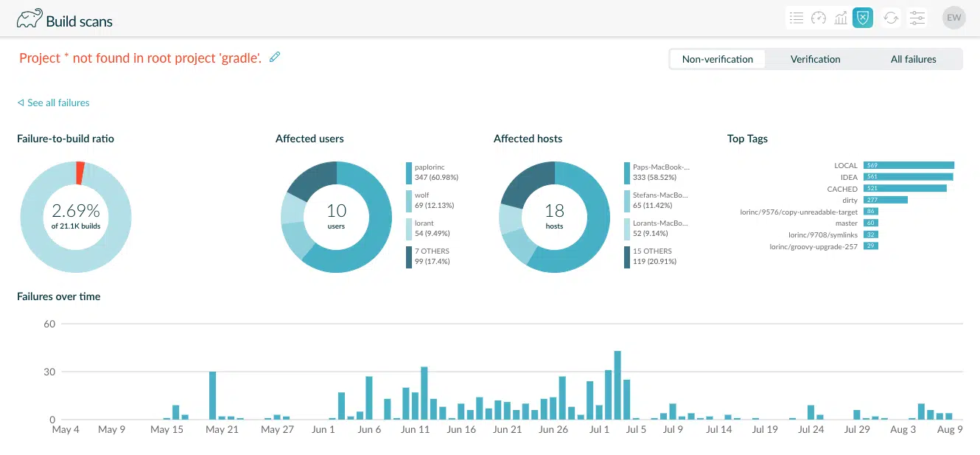Switch to the All failures tab
The image size is (980, 455).
[x=914, y=58]
